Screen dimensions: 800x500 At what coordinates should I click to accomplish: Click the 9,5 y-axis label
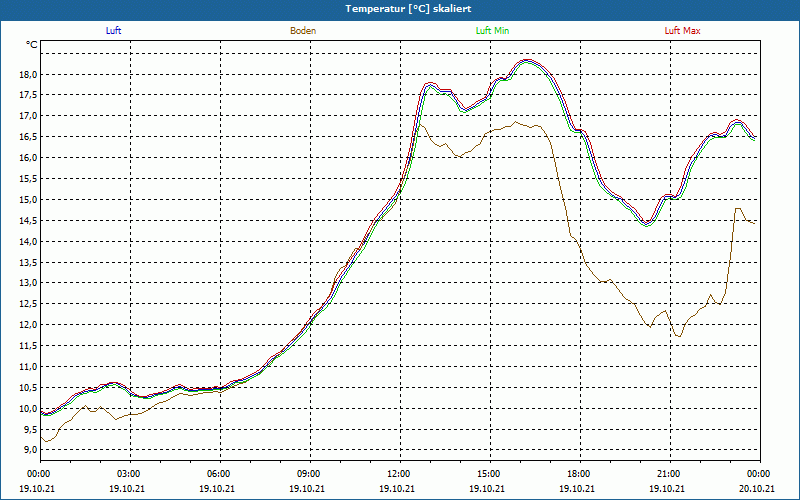coord(31,429)
